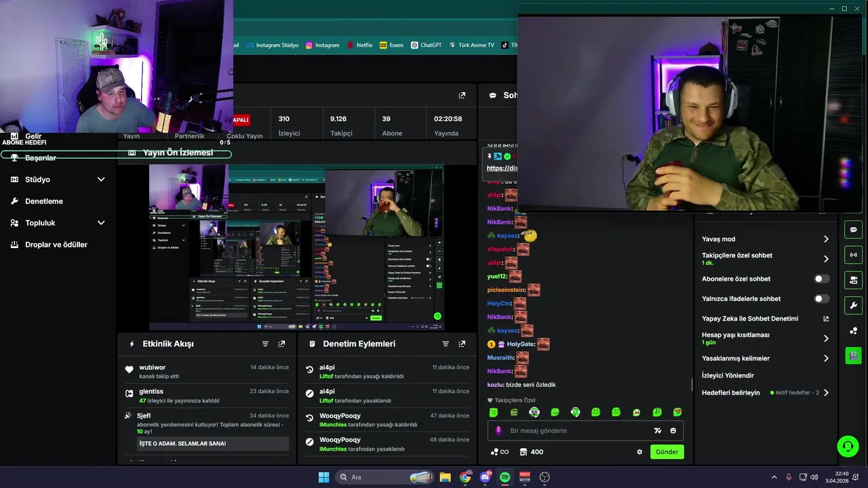Open the emote picker smiley icon
This screenshot has width=868, height=488.
click(673, 431)
